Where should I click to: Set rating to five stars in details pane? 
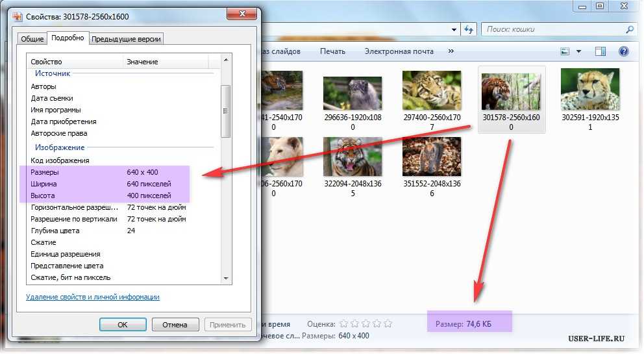[x=388, y=324]
